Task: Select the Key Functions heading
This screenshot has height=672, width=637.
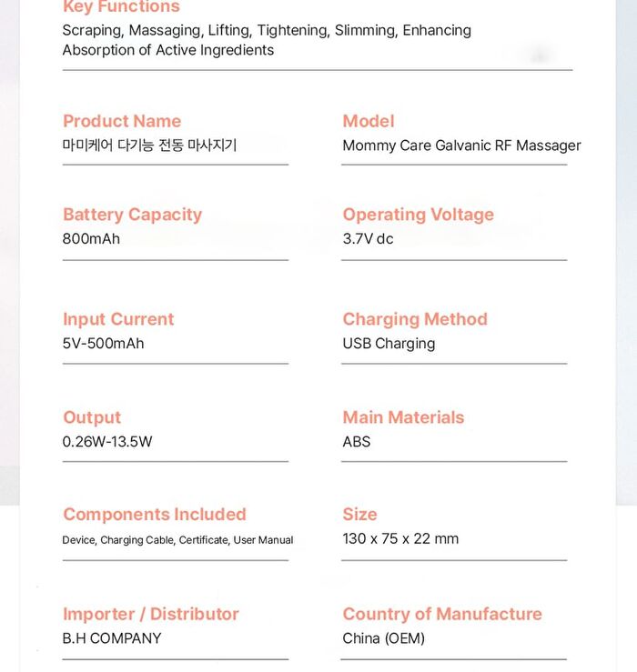Action: pos(121,7)
